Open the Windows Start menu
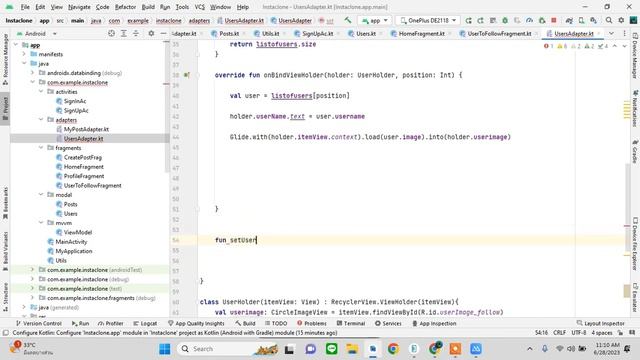The image size is (640, 360). coord(165,349)
